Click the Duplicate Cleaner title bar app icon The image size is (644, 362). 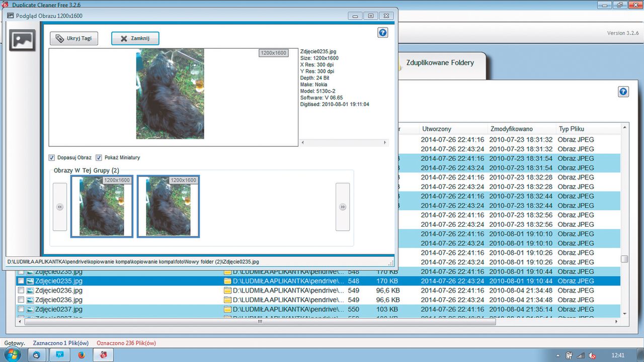point(5,5)
